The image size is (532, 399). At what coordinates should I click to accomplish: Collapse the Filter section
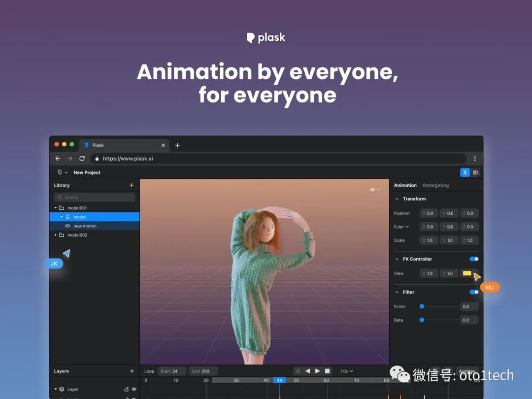click(397, 292)
